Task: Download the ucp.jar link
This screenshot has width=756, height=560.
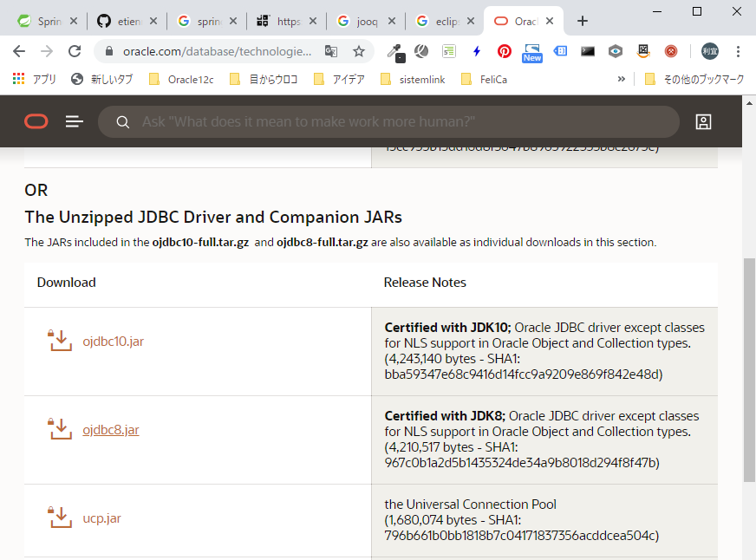Action: [101, 518]
